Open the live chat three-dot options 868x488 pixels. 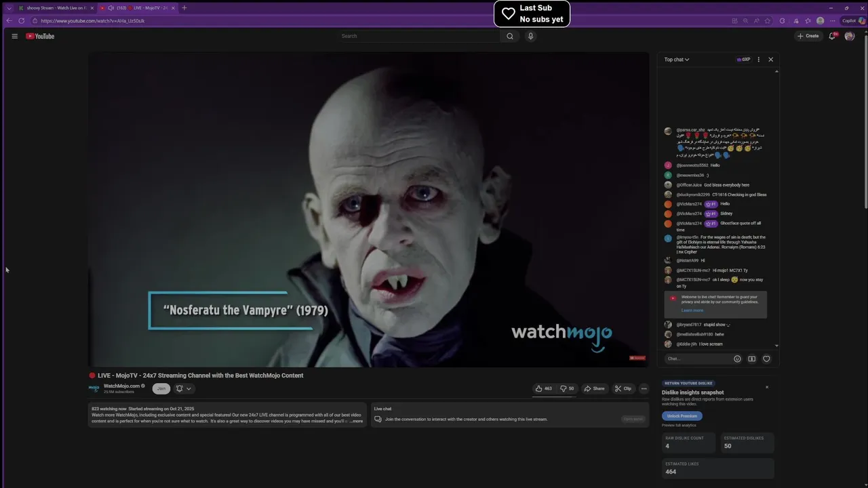click(x=758, y=60)
